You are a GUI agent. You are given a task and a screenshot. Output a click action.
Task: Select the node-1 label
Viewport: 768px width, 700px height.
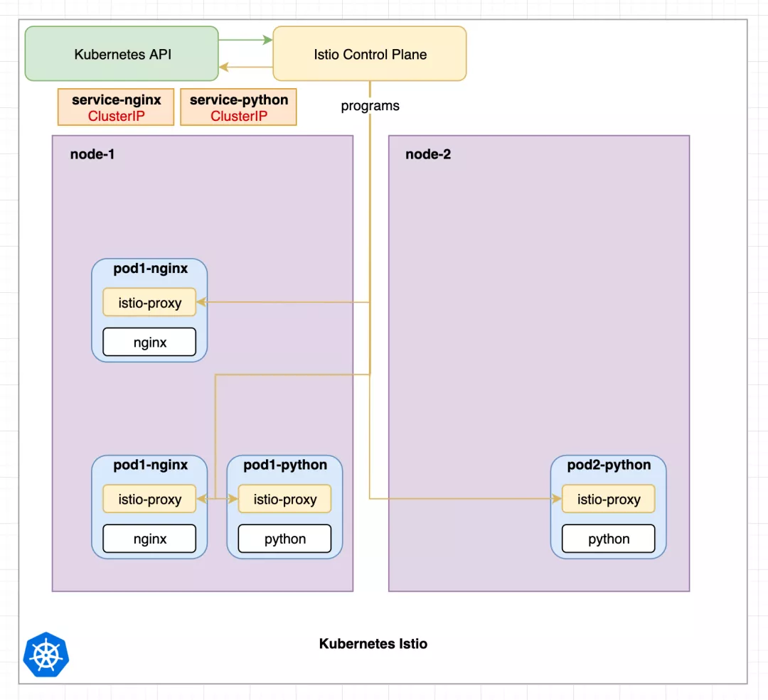[92, 154]
